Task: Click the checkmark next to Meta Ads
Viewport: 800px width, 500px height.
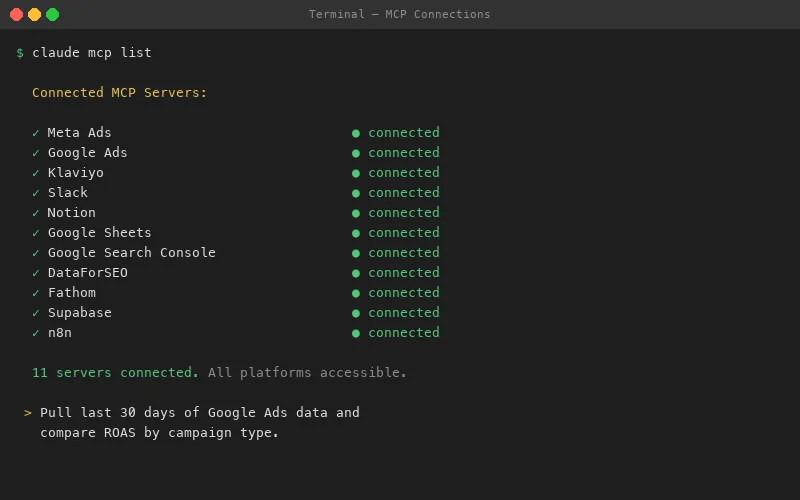Action: coord(36,133)
